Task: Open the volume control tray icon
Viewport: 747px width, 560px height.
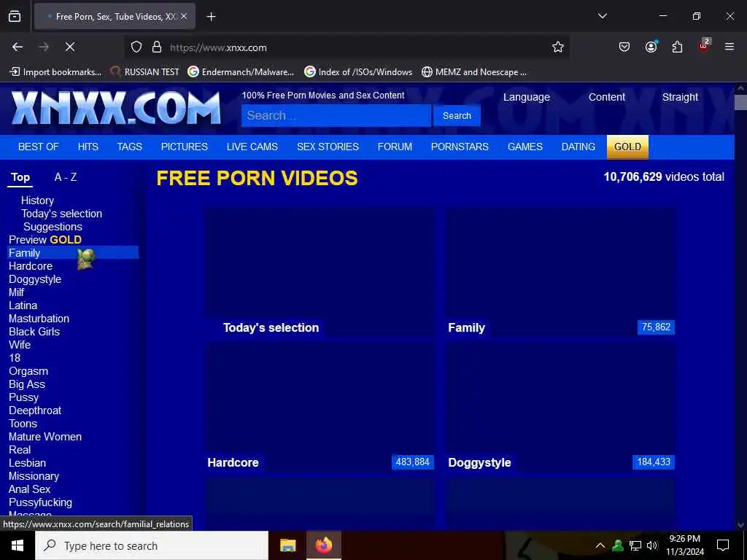Action: click(x=652, y=545)
